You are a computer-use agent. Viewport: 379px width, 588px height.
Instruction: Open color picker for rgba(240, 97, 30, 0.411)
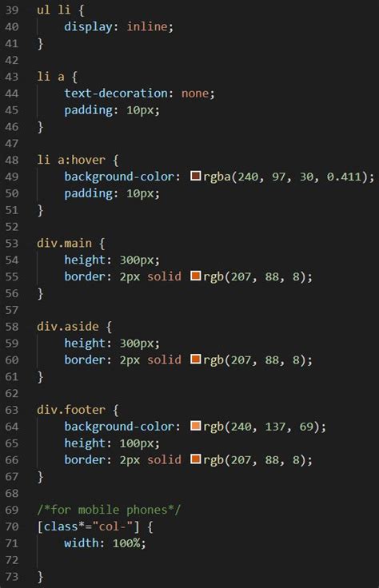tap(196, 176)
